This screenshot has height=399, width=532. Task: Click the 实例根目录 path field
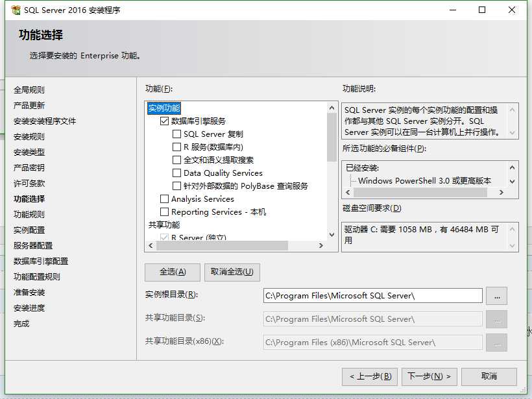point(372,295)
